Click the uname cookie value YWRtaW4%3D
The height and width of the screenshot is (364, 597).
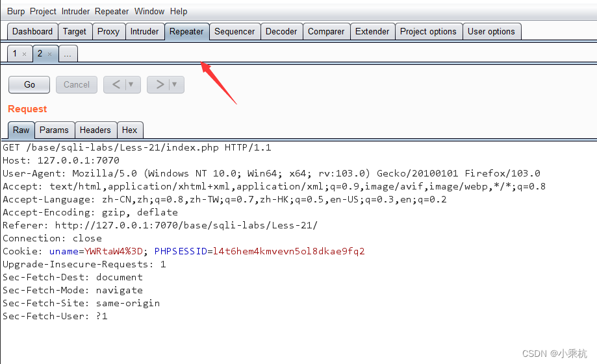coord(114,251)
